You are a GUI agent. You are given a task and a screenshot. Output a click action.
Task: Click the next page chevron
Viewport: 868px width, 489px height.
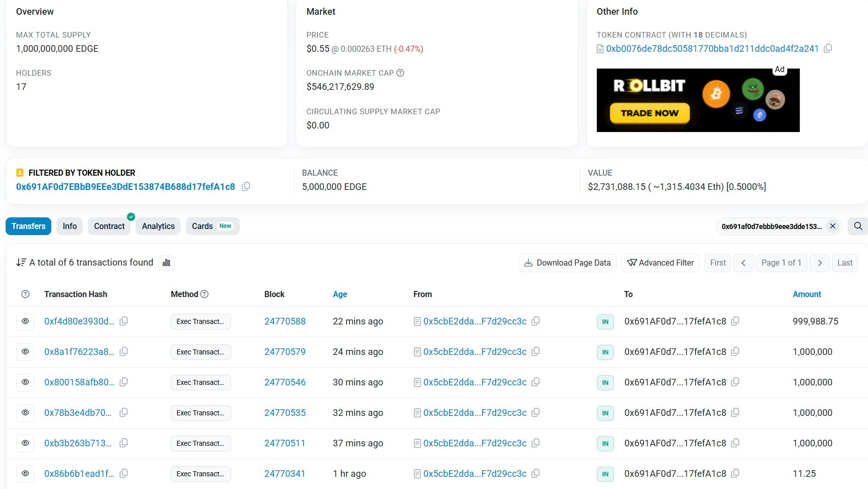point(819,263)
